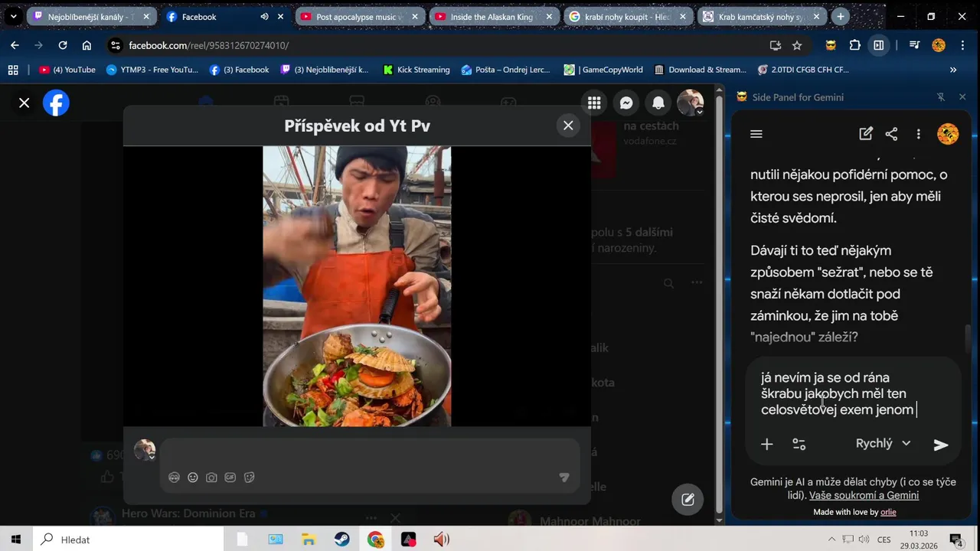980x551 pixels.
Task: Click the address bar URL
Action: (x=208, y=45)
